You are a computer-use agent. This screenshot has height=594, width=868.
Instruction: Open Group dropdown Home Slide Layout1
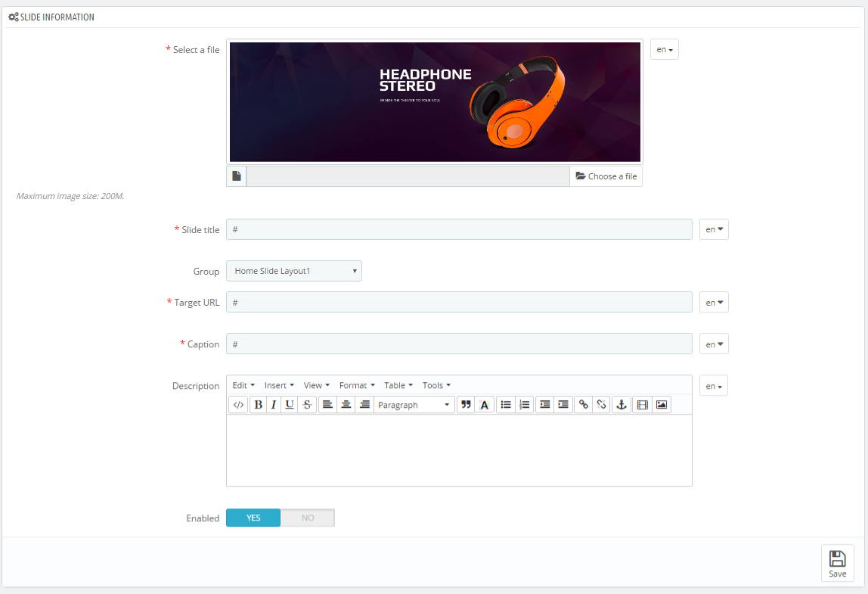[294, 271]
